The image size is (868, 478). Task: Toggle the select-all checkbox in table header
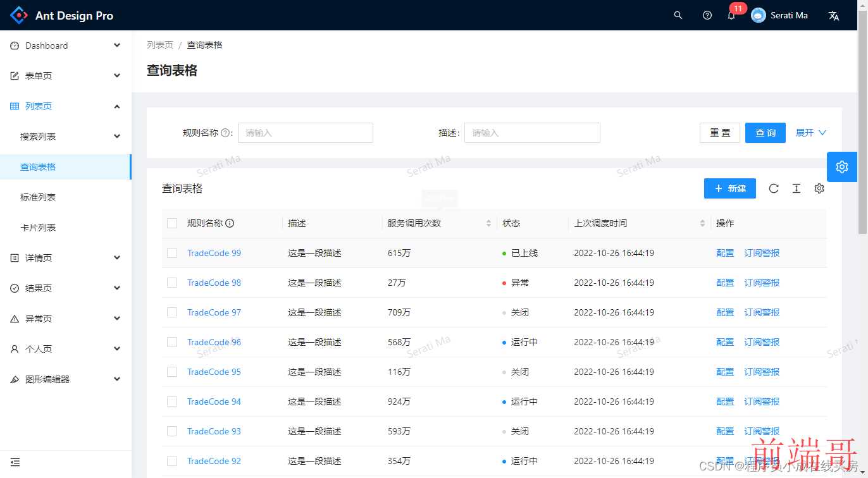[172, 223]
